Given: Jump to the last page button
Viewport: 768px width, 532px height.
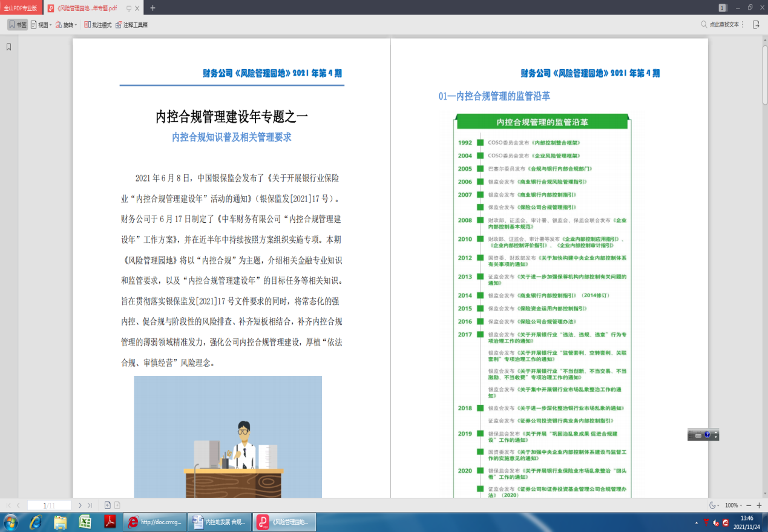Looking at the screenshot, I should 90,505.
